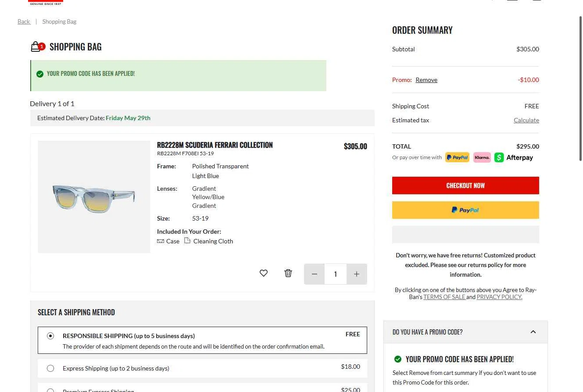Click the Ray-Ban logo at top
This screenshot has height=392, width=583.
pos(46,2)
